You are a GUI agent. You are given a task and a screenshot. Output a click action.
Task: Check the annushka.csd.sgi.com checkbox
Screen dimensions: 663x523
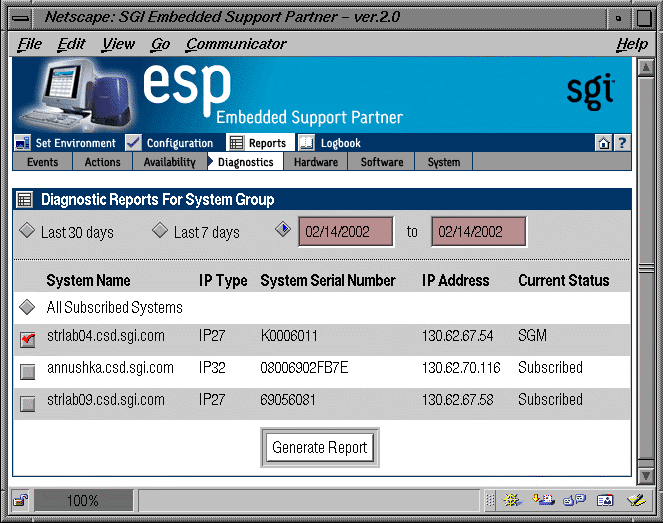[x=28, y=372]
